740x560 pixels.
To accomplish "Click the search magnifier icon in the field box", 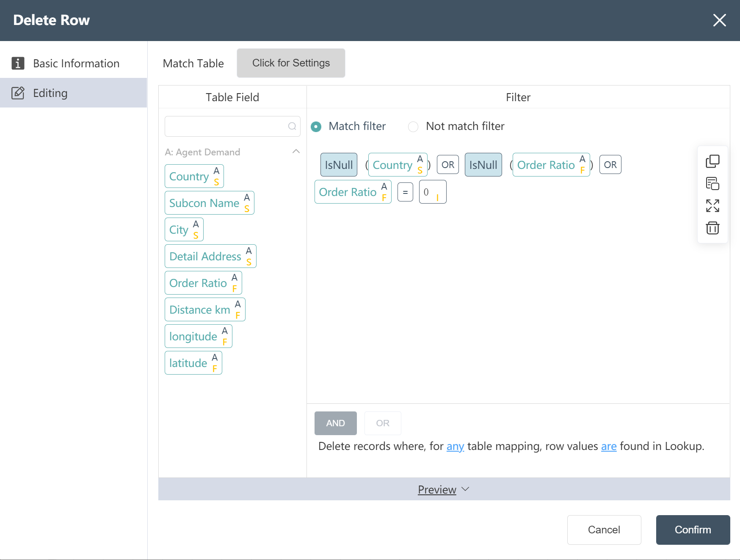I will pyautogui.click(x=292, y=126).
